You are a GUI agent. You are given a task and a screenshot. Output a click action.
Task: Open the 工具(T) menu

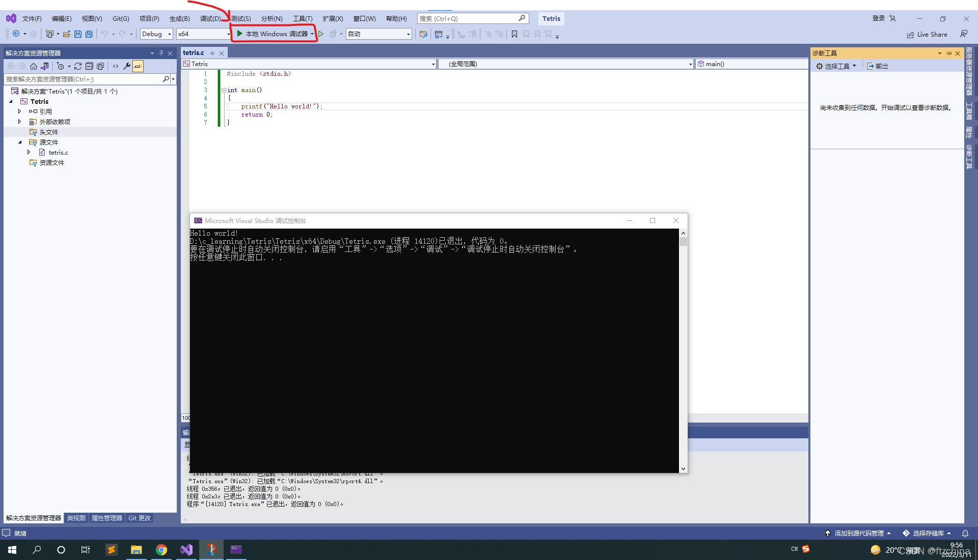[x=303, y=19]
